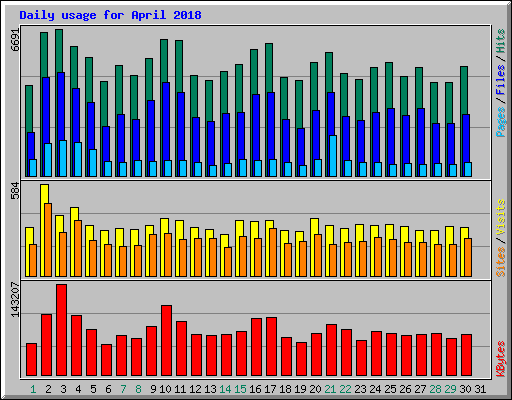
Task: Click the 'Hits' legend label
Action: (x=500, y=41)
